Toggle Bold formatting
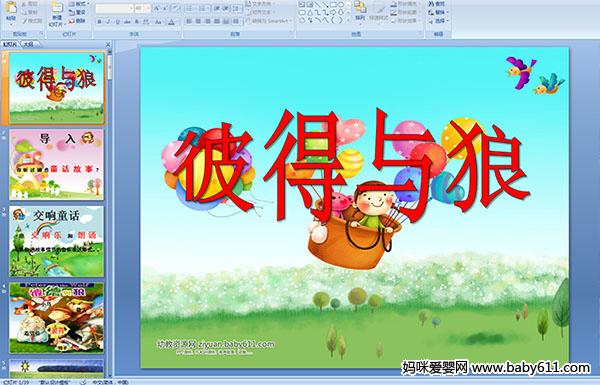 tap(99, 22)
